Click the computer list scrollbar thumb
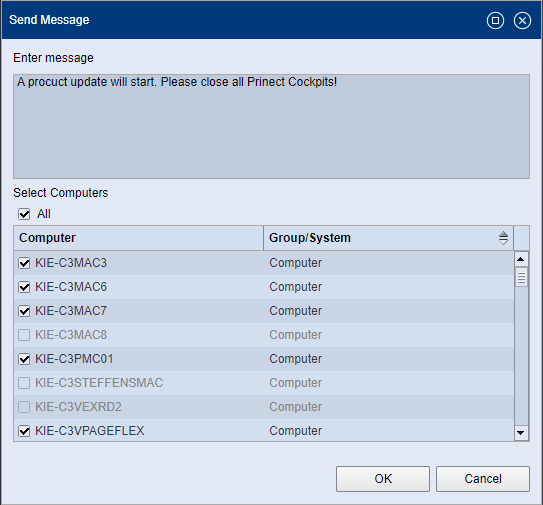 pyautogui.click(x=521, y=277)
